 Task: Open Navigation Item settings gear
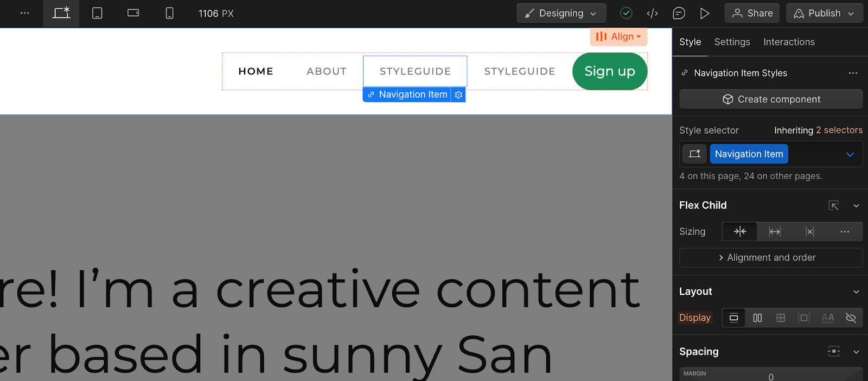(x=458, y=94)
